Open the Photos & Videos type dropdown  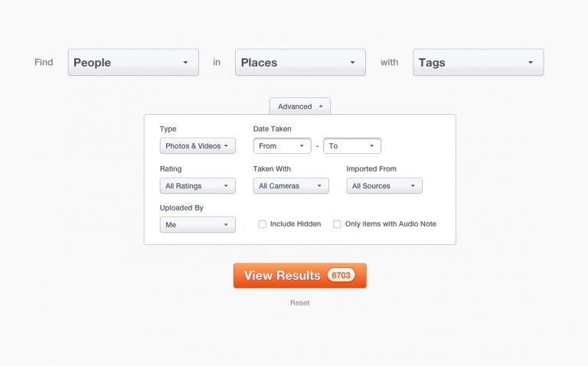(x=198, y=146)
